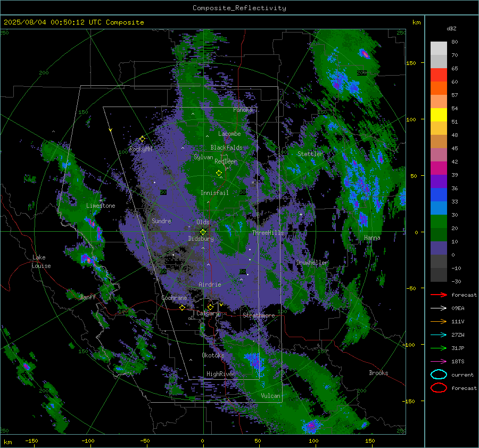This screenshot has width=479, height=448.
Task: Click the magenta 18TS arrow icon
Action: [439, 362]
